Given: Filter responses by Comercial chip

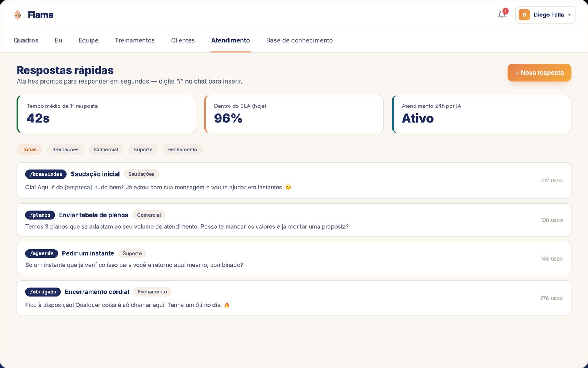Looking at the screenshot, I should click(x=106, y=149).
